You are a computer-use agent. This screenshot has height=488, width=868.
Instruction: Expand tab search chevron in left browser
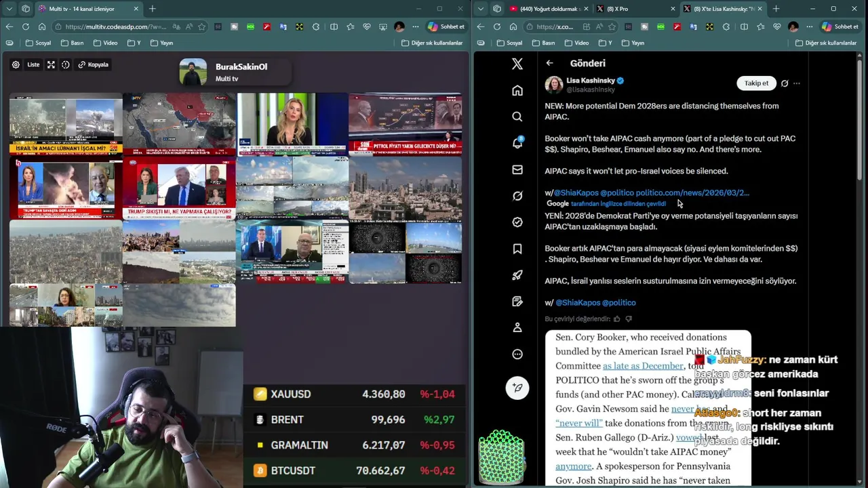9,9
